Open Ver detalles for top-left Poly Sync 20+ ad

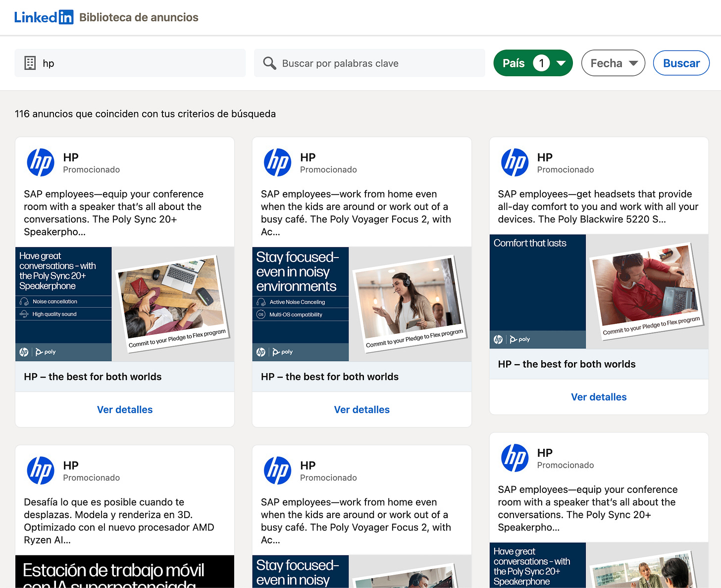click(125, 410)
